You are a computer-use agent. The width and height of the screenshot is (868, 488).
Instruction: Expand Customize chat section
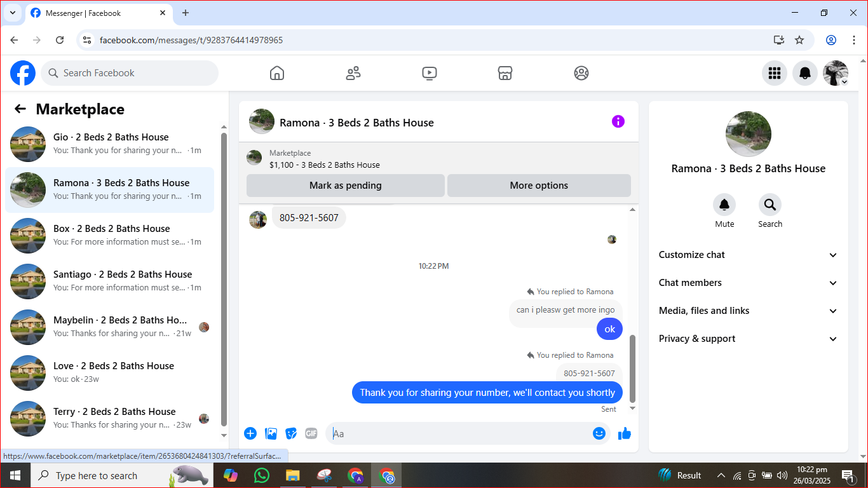click(749, 255)
